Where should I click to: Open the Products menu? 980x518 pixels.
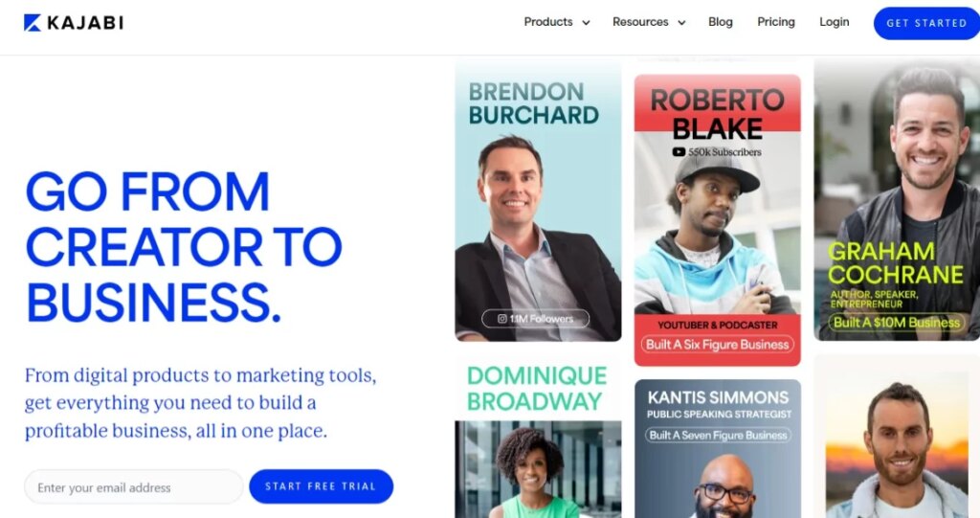click(548, 22)
